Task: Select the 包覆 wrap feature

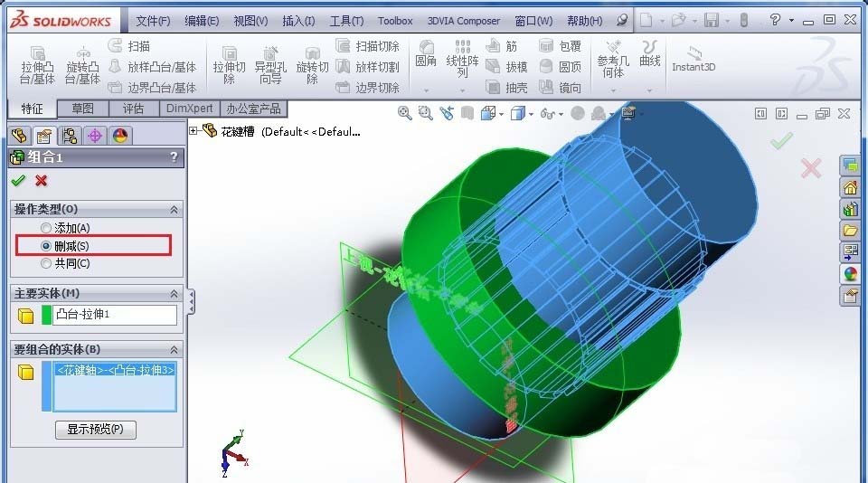Action: [560, 46]
